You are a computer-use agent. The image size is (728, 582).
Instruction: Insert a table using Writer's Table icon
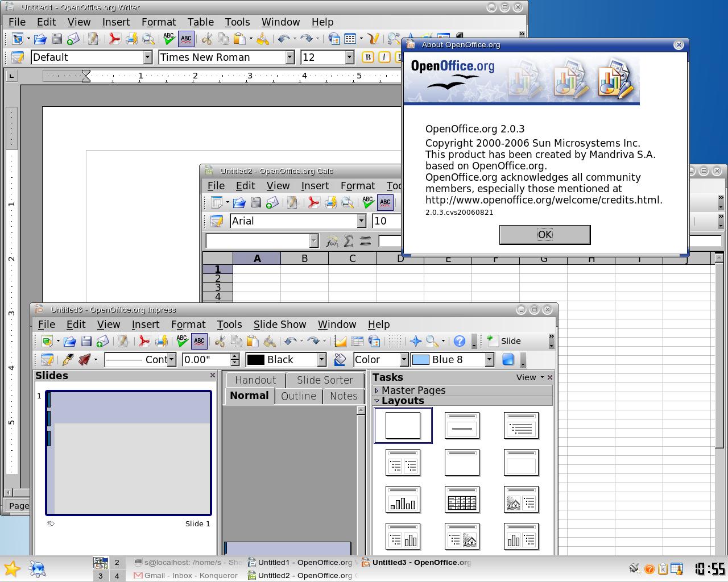pyautogui.click(x=350, y=39)
